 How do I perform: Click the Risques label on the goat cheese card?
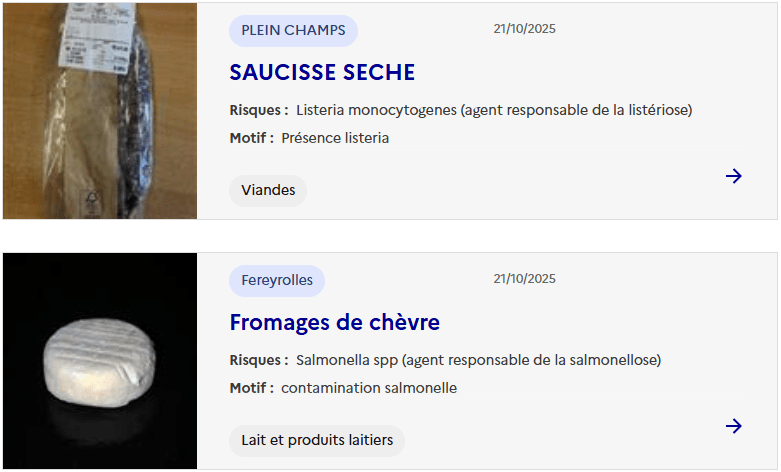(259, 360)
